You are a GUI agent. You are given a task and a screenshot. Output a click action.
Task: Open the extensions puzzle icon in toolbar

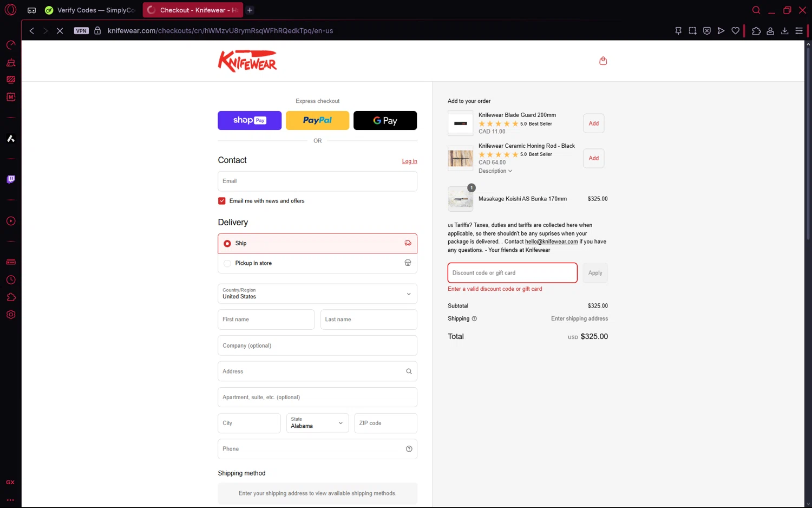756,31
